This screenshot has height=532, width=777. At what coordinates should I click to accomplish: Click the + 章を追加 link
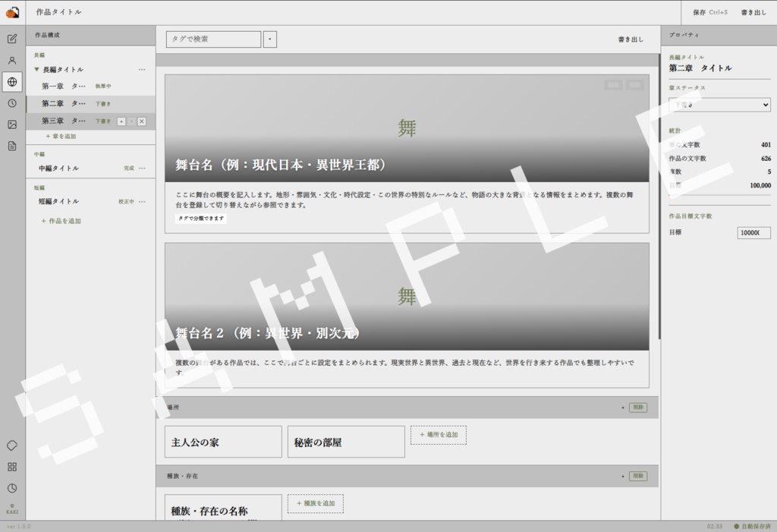(x=61, y=137)
